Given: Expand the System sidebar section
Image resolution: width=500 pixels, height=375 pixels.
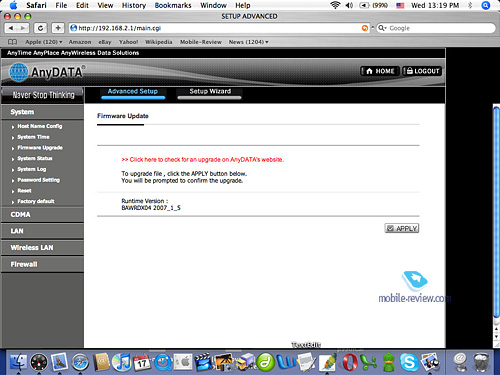Looking at the screenshot, I should pyautogui.click(x=42, y=112).
